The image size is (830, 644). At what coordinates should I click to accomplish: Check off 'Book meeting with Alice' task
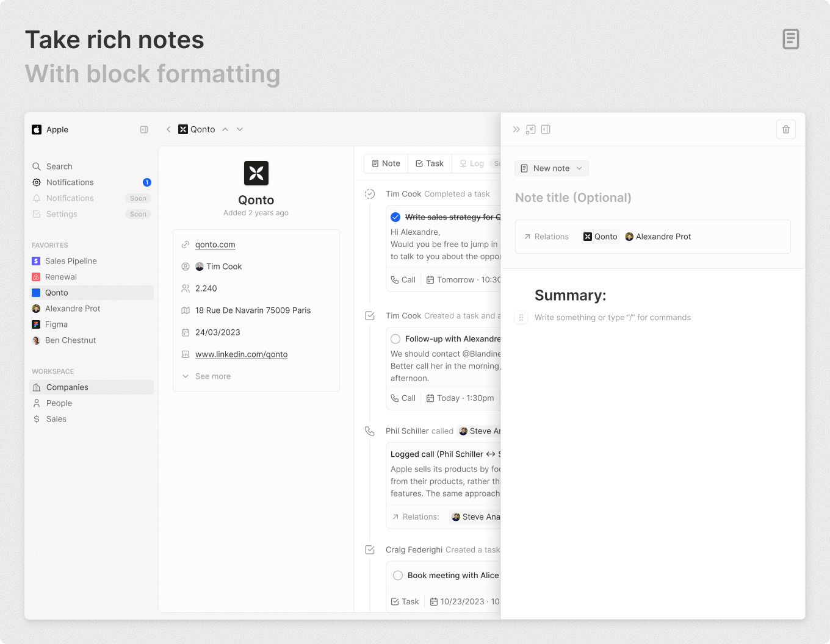(x=398, y=575)
